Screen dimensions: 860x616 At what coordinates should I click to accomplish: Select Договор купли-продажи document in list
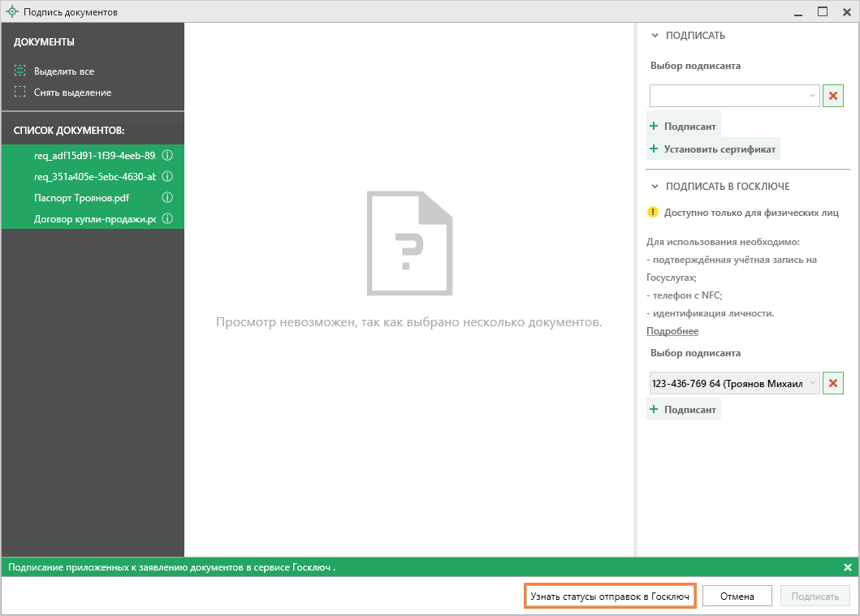[93, 218]
